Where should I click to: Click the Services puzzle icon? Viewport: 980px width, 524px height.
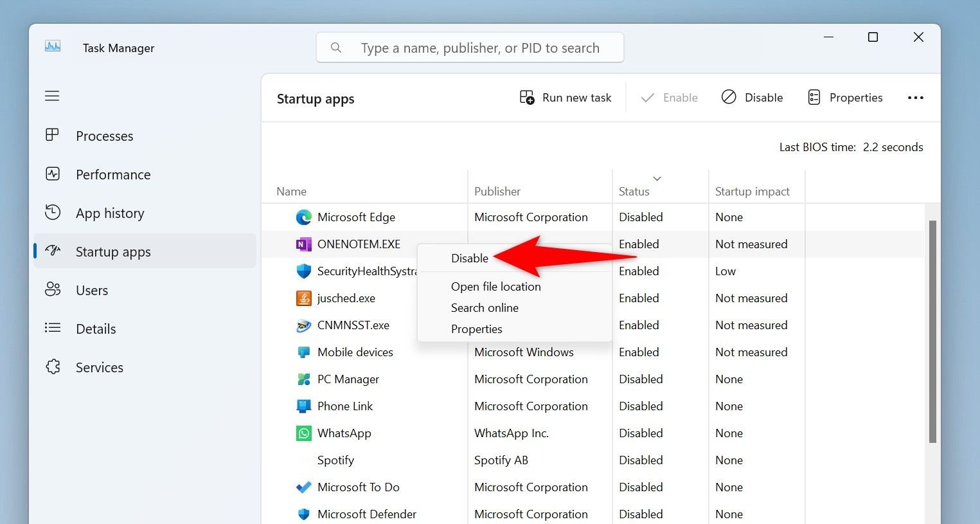pyautogui.click(x=53, y=366)
